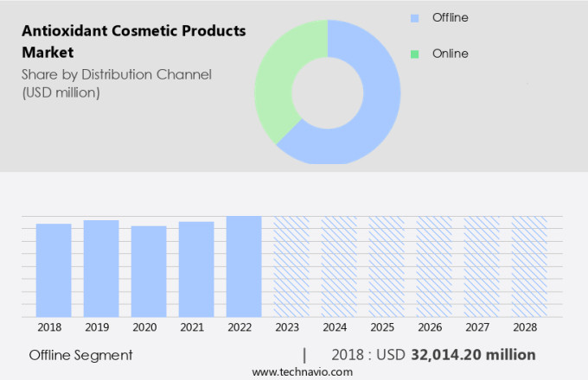This screenshot has width=588, height=380.
Task: Click the blue Offline legend swatch
Action: 415,17
